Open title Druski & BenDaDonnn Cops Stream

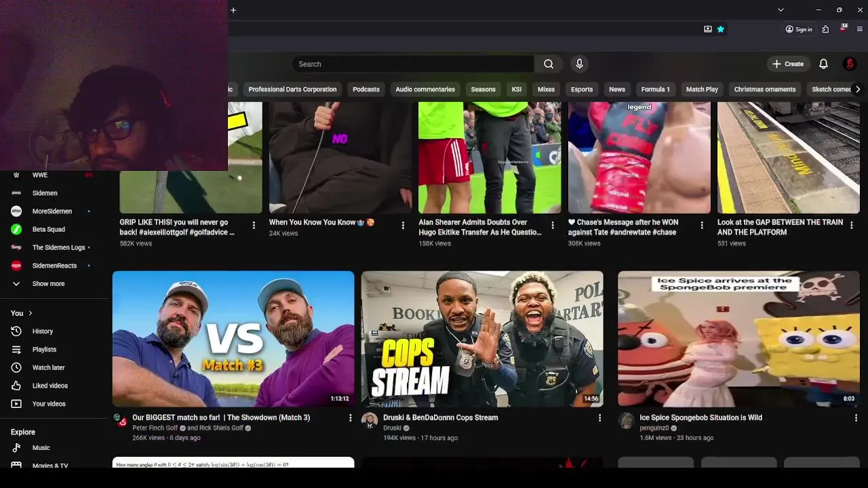(441, 418)
